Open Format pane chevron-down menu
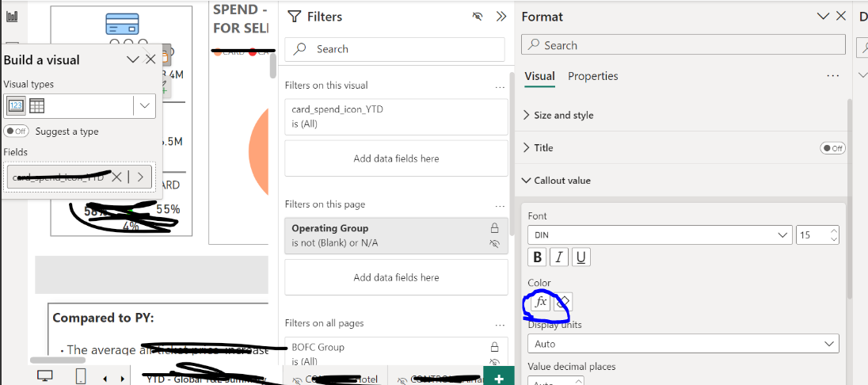The height and width of the screenshot is (385, 868). click(x=823, y=17)
